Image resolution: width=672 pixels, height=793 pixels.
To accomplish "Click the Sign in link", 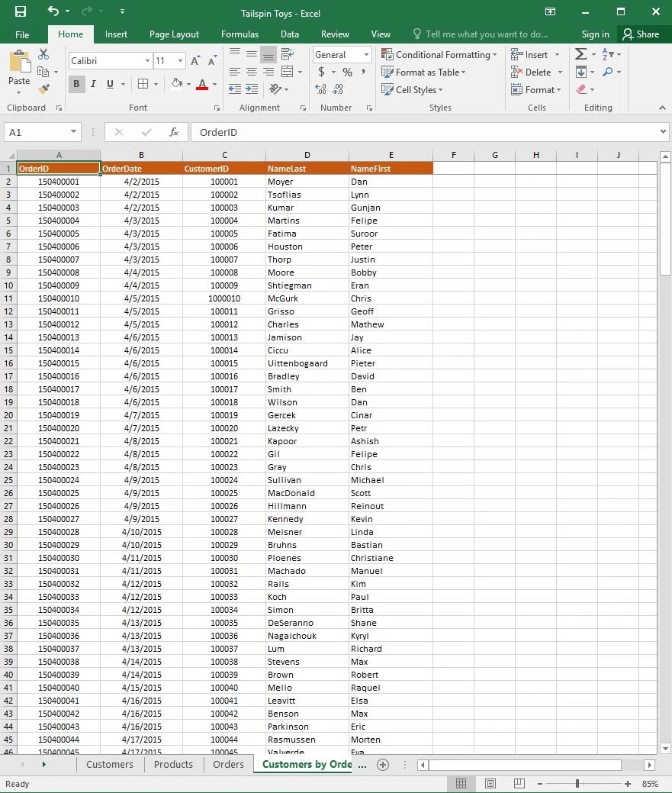I will pos(595,34).
